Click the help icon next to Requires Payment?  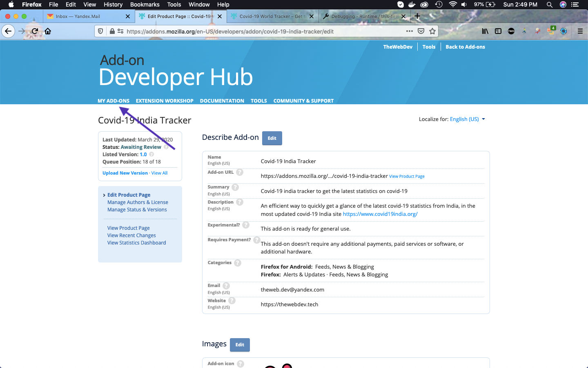click(256, 240)
